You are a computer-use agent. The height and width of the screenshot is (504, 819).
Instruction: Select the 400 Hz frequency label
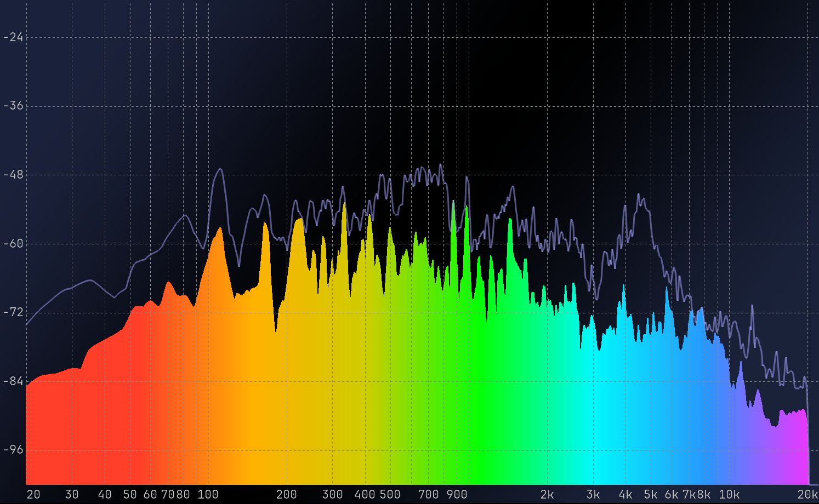click(x=365, y=495)
